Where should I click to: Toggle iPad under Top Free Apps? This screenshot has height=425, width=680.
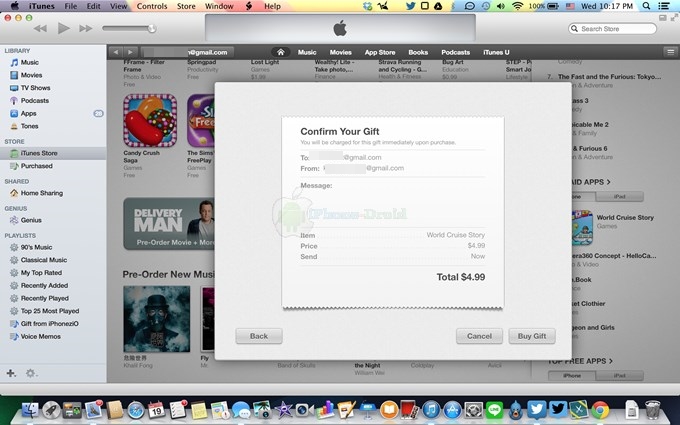tap(619, 375)
